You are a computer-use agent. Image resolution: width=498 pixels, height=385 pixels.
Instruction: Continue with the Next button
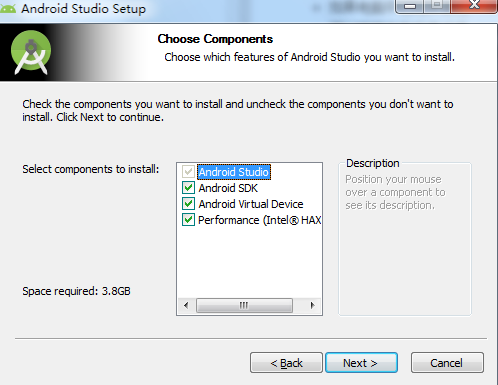click(361, 363)
